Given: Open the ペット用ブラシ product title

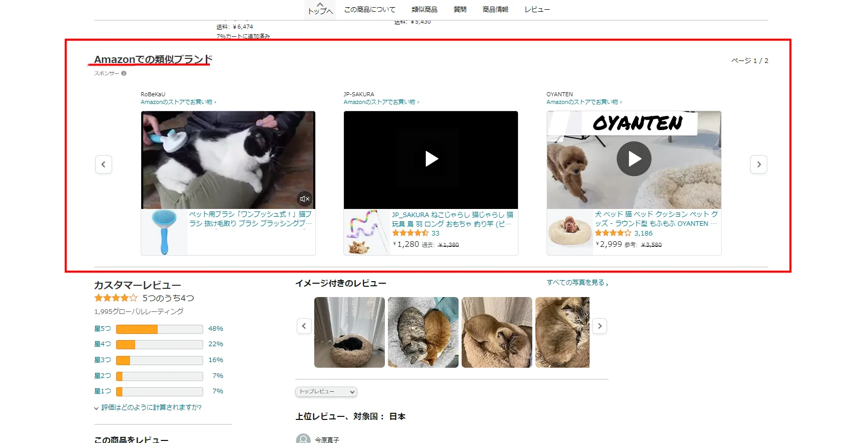Looking at the screenshot, I should pos(250,219).
